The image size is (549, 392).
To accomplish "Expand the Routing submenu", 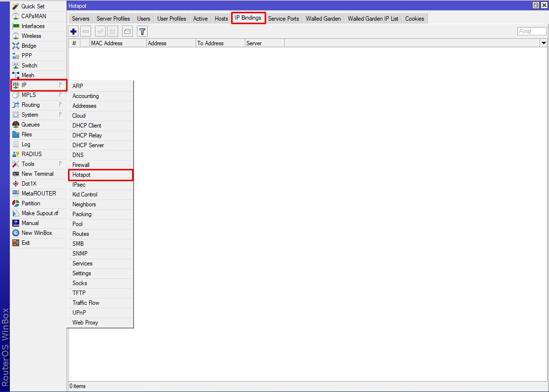I will click(38, 105).
